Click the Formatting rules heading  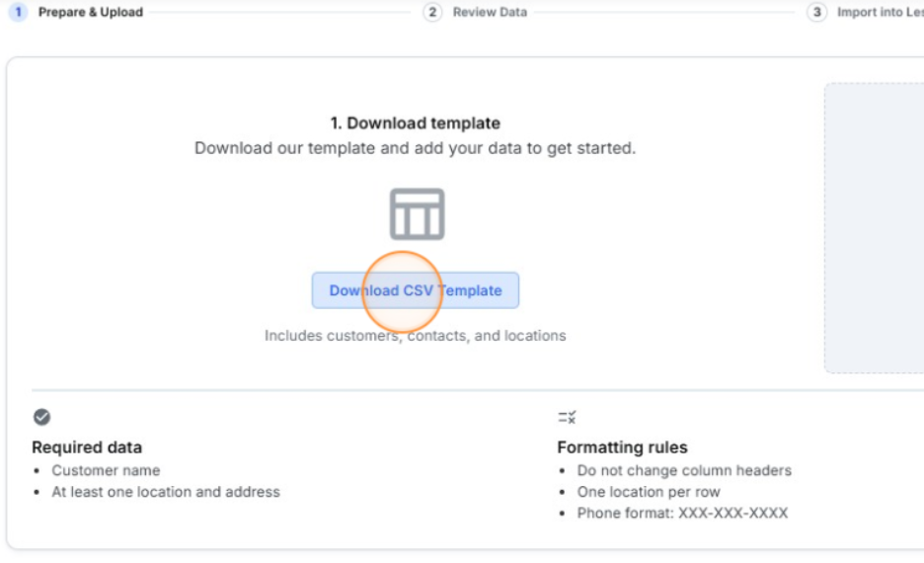622,447
